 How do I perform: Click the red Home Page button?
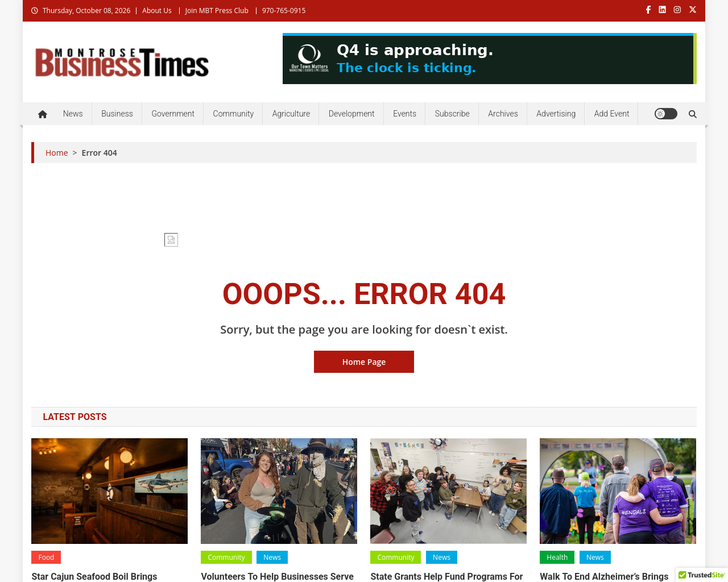coord(364,362)
